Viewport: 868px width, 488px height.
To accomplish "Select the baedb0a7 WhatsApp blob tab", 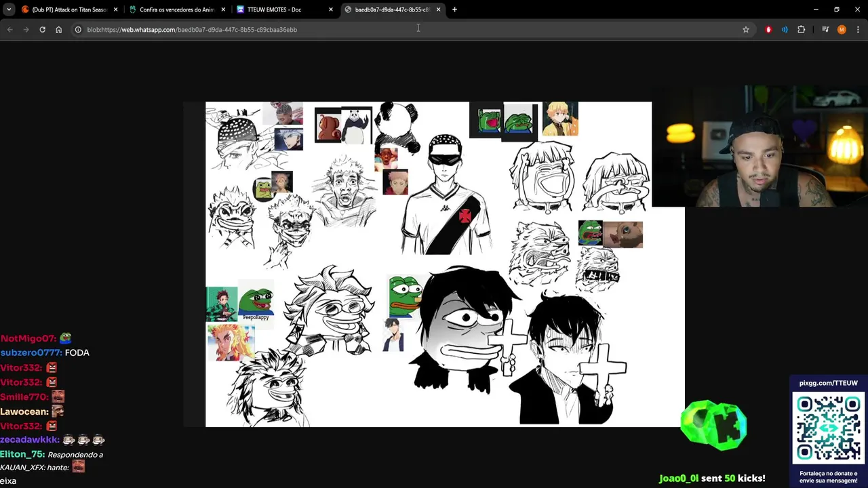I will tap(392, 9).
